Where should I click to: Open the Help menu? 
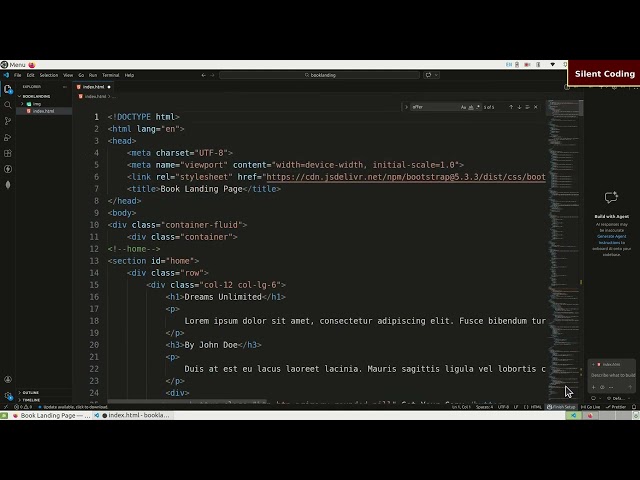pos(129,75)
